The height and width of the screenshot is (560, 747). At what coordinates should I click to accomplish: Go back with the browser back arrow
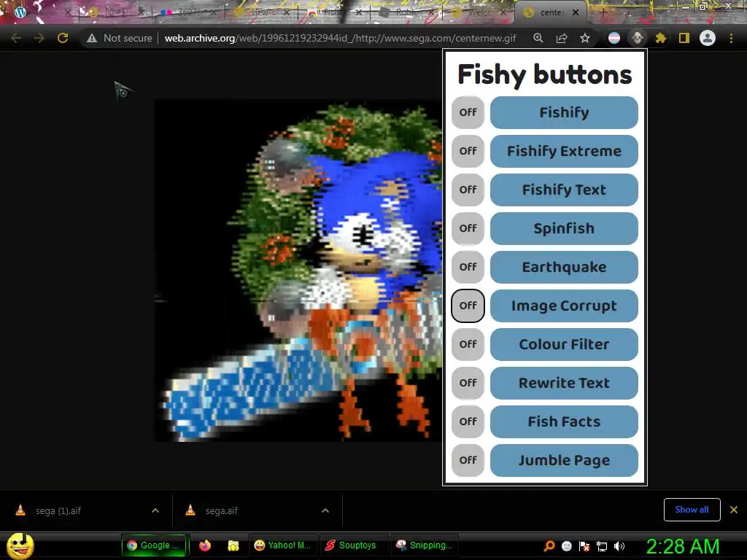tap(16, 38)
